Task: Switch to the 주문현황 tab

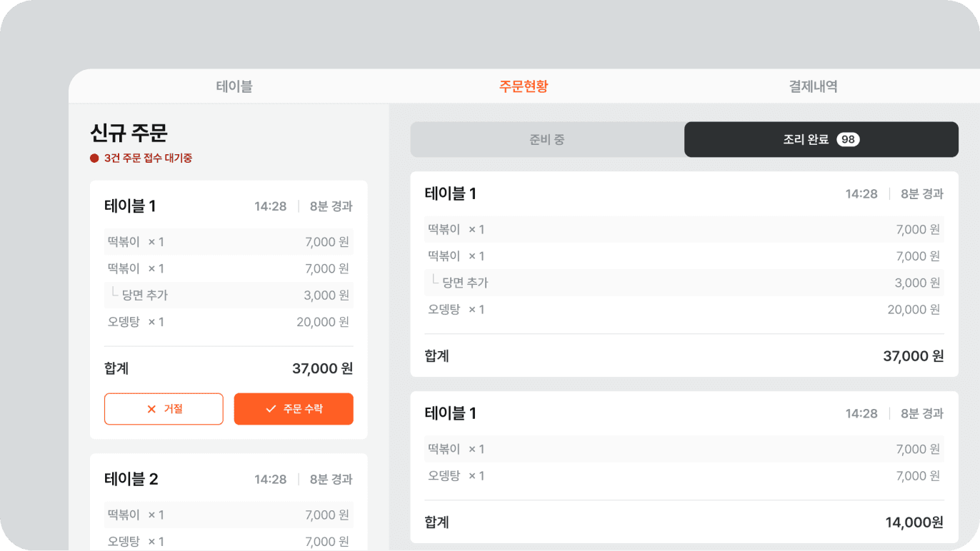Action: [x=524, y=86]
